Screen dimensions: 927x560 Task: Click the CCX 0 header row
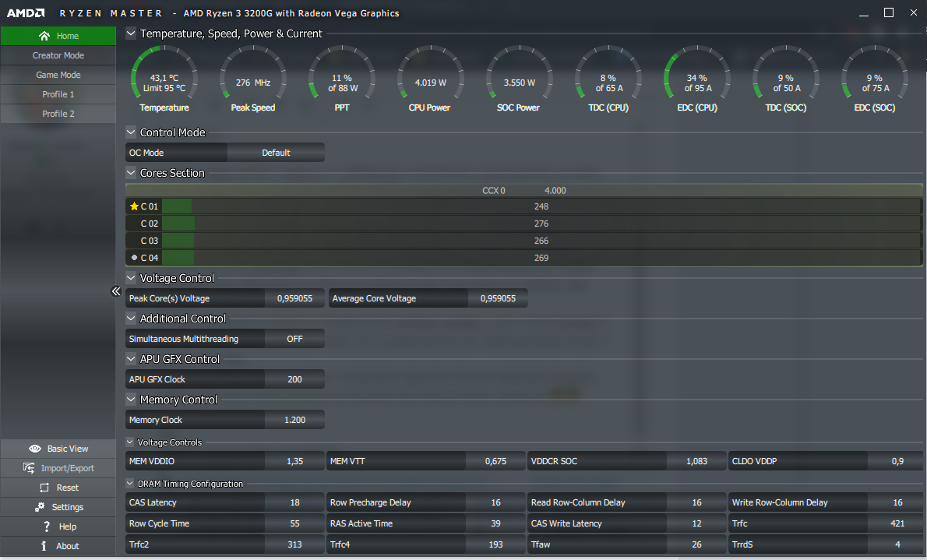click(523, 190)
